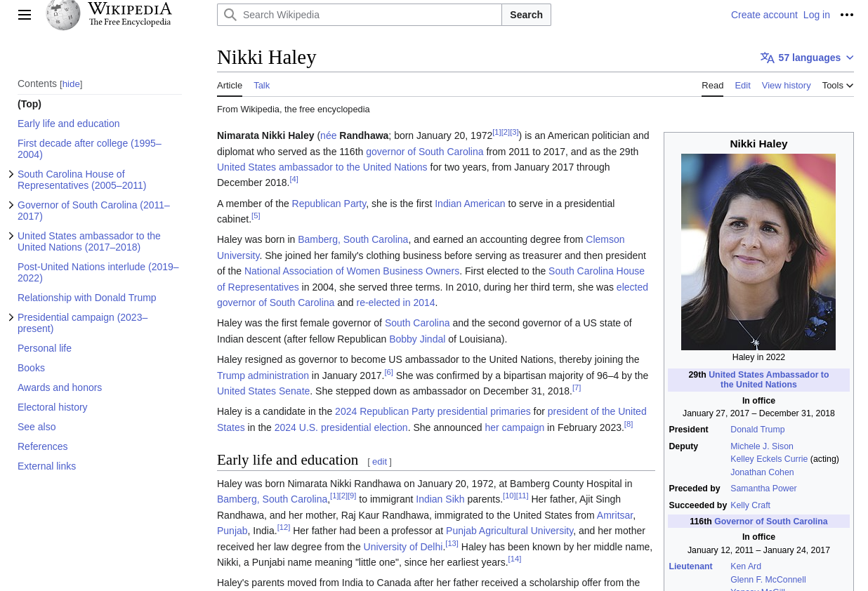Open the Ken Ard link
868x591 pixels.
pos(746,566)
